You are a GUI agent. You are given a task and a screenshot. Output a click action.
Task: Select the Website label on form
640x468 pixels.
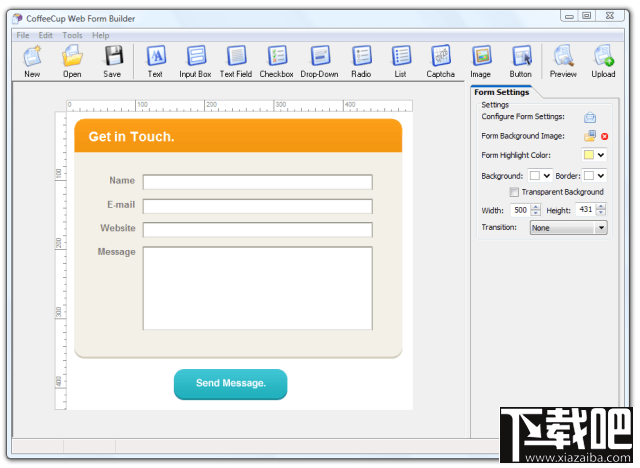pos(118,228)
